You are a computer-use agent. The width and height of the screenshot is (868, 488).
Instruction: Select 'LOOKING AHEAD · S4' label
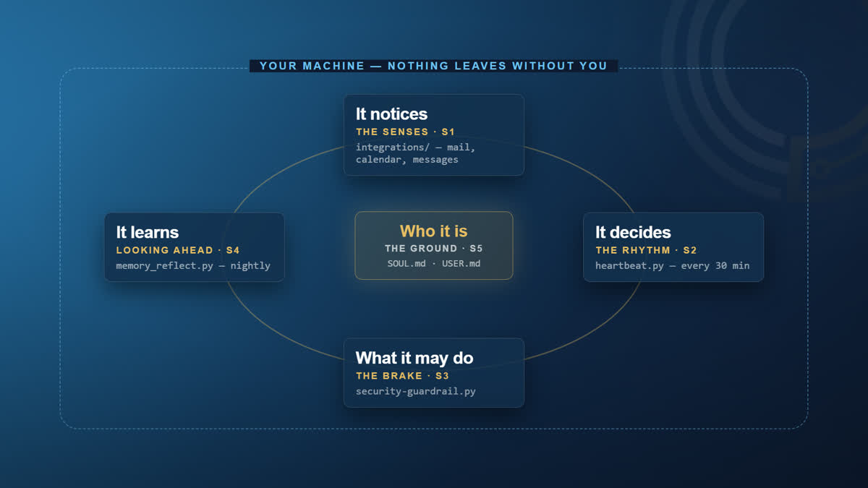pyautogui.click(x=178, y=251)
